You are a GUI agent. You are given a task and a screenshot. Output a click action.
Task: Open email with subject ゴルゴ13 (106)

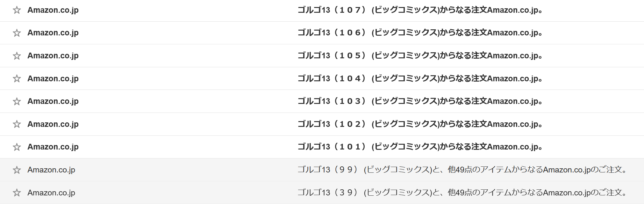click(x=420, y=33)
